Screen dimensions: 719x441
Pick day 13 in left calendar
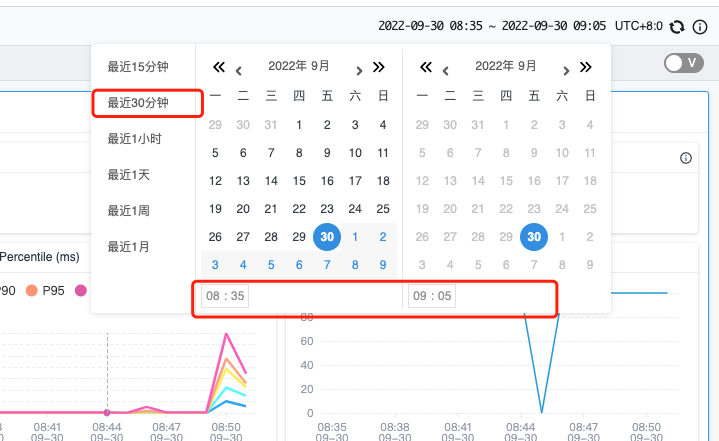243,181
